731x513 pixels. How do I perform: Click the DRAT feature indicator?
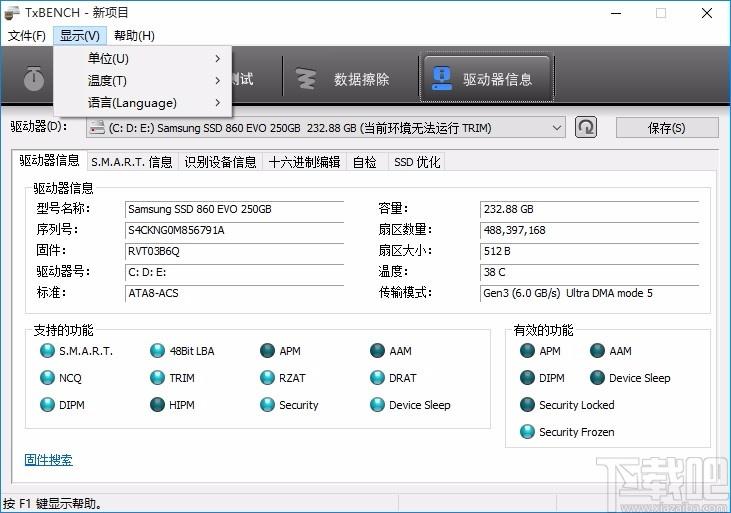pyautogui.click(x=377, y=378)
